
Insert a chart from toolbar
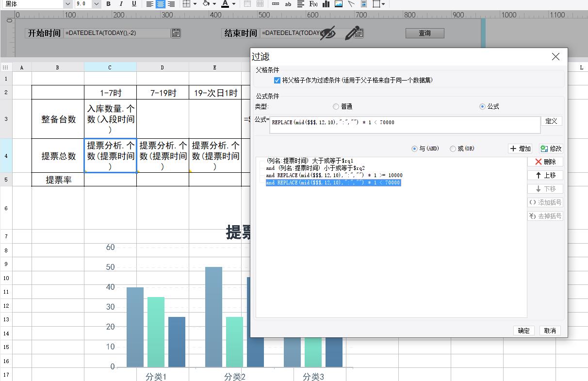pos(326,4)
